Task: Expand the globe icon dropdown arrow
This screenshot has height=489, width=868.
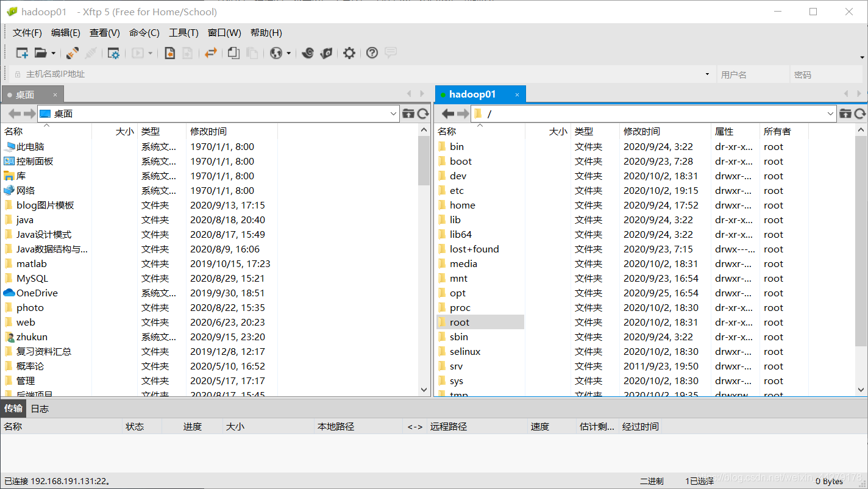Action: [x=289, y=54]
